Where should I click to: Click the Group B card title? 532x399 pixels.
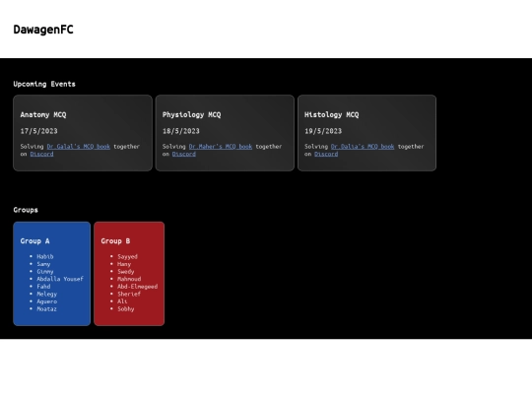coord(115,241)
